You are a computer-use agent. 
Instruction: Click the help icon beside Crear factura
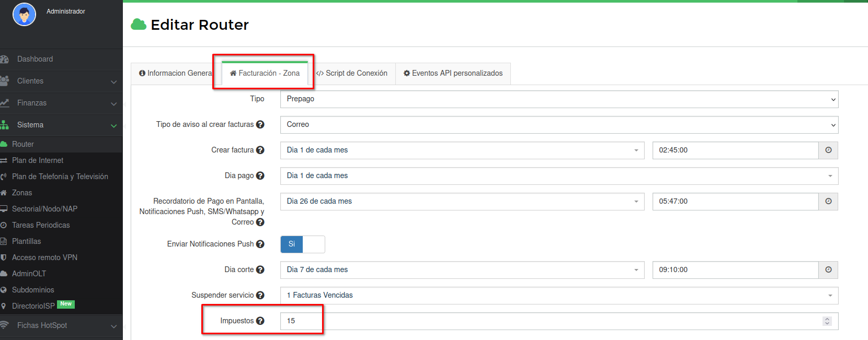pyautogui.click(x=260, y=150)
